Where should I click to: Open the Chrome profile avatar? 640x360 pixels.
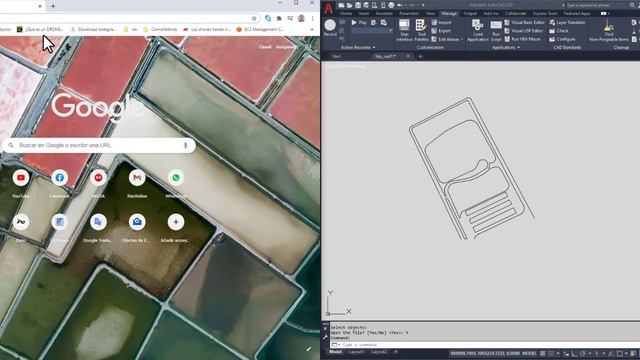pyautogui.click(x=301, y=18)
